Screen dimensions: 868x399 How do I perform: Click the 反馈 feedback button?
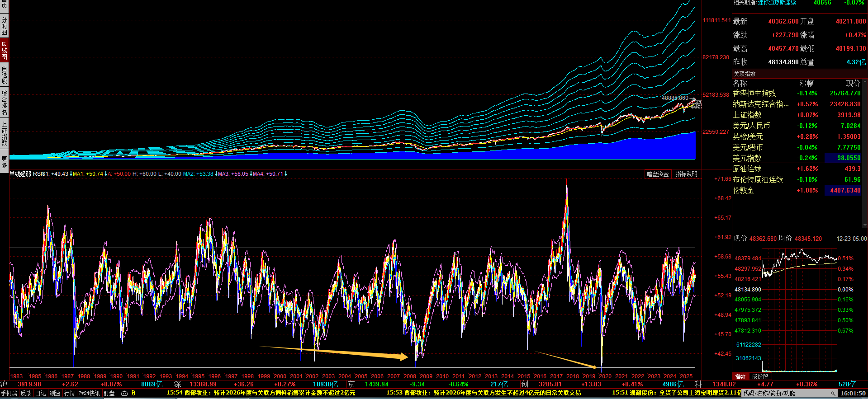(26, 394)
